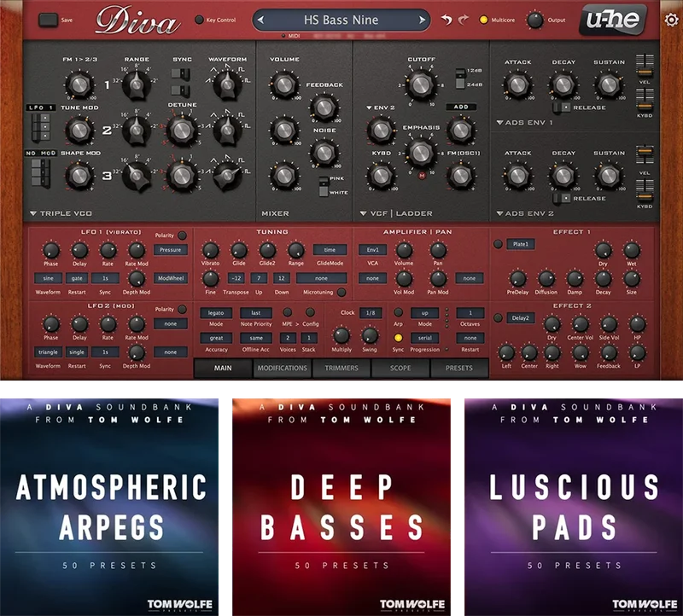Image resolution: width=683 pixels, height=616 pixels.
Task: Click the Tune Mod knob
Action: coord(79,130)
